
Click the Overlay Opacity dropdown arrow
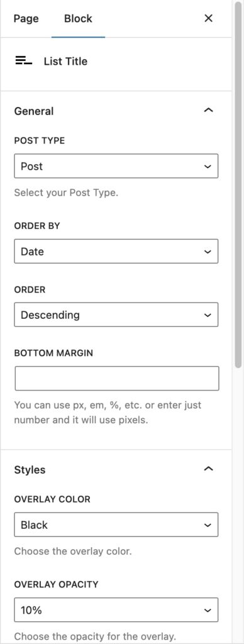pos(208,610)
